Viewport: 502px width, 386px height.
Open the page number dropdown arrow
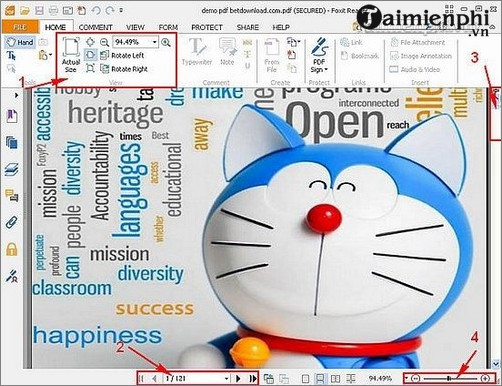[x=226, y=378]
